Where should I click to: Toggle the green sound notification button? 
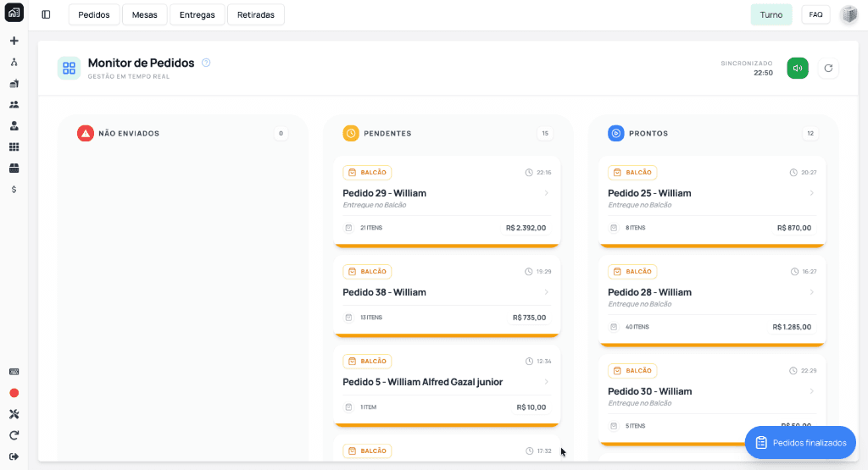798,68
